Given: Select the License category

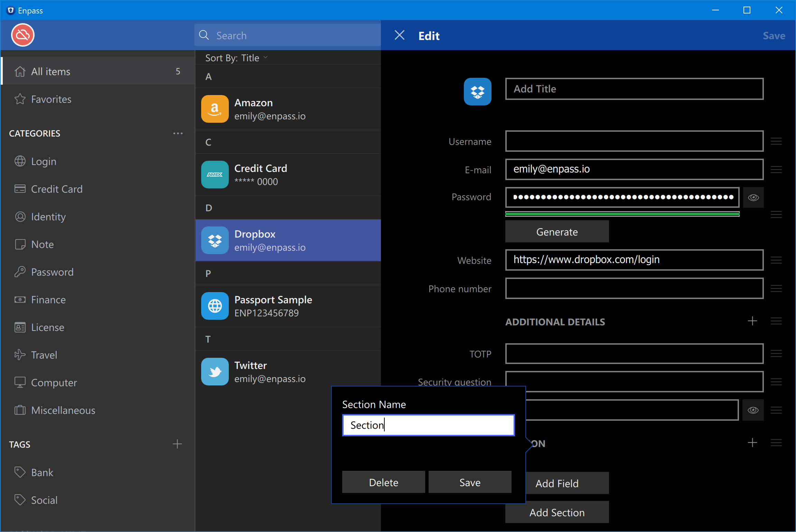Looking at the screenshot, I should click(98, 327).
